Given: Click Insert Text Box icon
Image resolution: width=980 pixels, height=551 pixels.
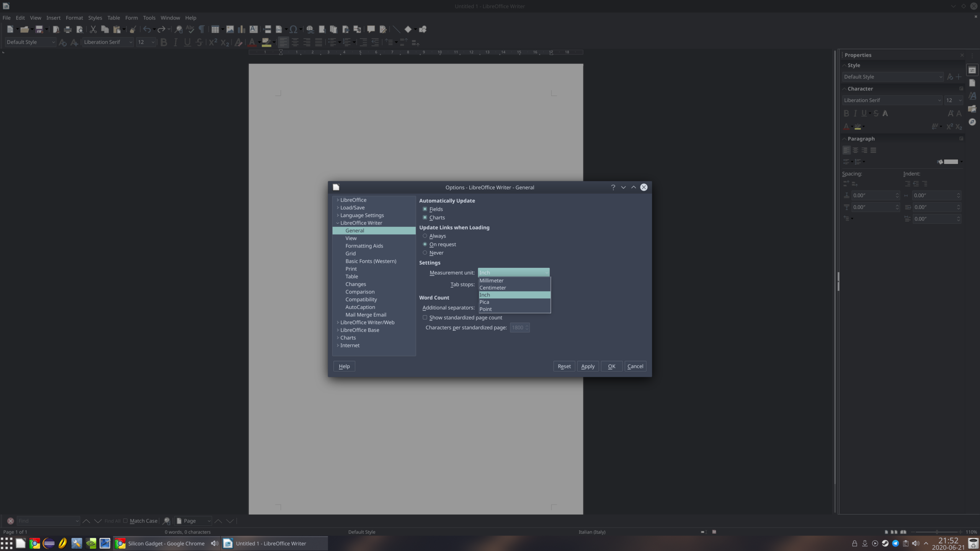Looking at the screenshot, I should tap(253, 29).
